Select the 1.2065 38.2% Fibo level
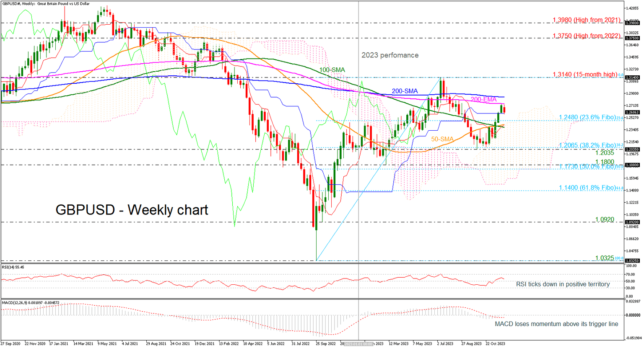Viewport: 644px width, 348px height. click(587, 145)
